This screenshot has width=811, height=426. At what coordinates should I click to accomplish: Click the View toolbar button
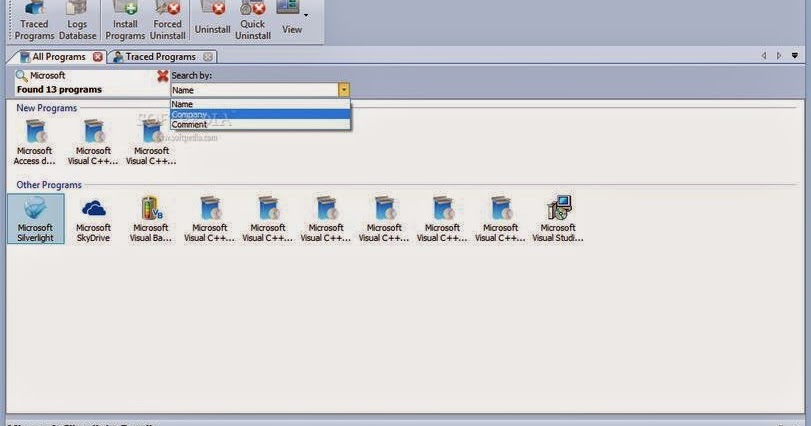pos(292,19)
